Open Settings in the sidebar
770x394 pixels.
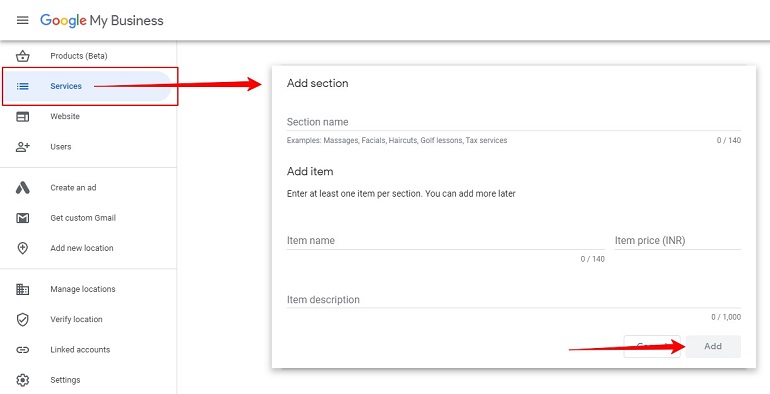tap(65, 380)
